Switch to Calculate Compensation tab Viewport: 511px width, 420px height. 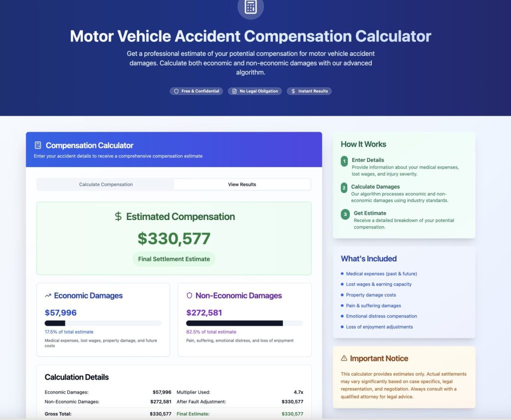[x=106, y=185]
